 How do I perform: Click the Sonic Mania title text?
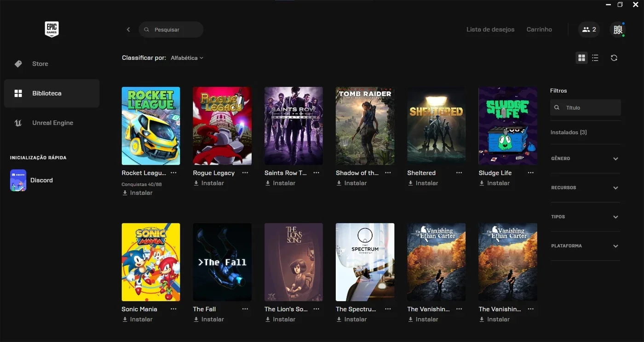(139, 309)
